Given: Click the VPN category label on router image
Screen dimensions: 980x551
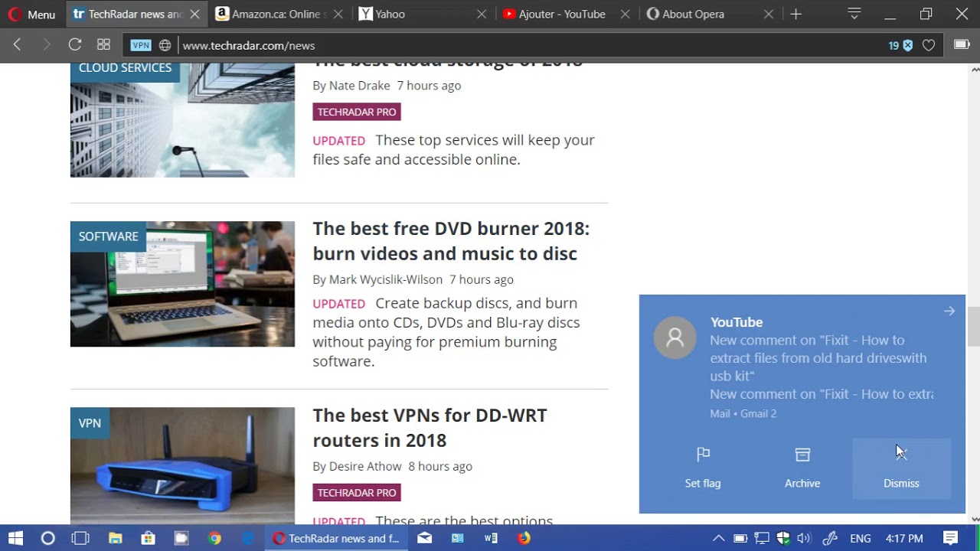Looking at the screenshot, I should [90, 423].
